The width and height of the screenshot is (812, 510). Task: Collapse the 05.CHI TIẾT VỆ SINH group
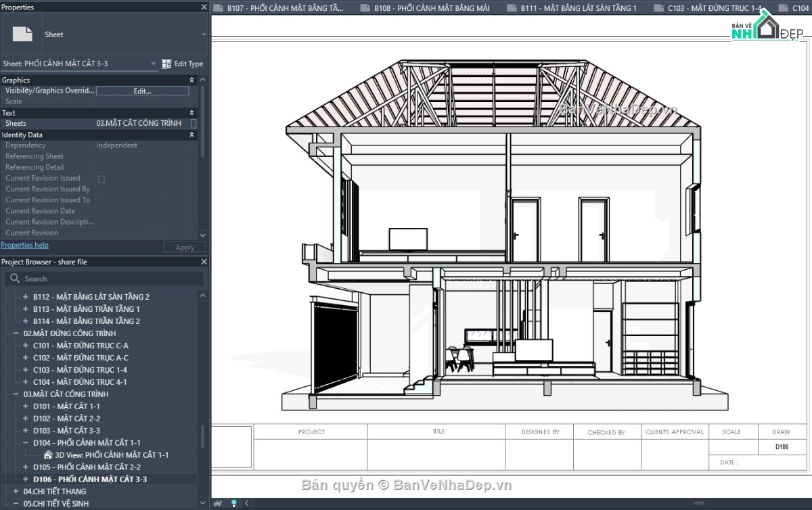[x=16, y=504]
